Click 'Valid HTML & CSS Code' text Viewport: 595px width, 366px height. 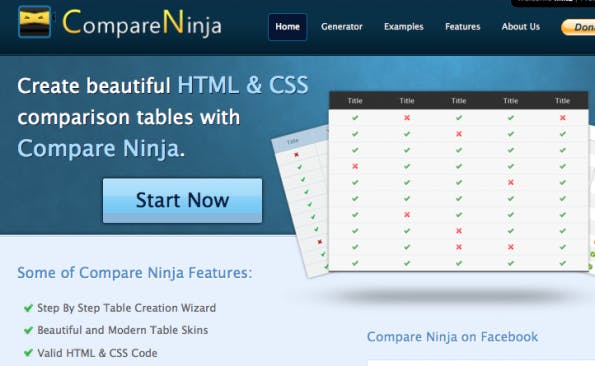pos(97,353)
